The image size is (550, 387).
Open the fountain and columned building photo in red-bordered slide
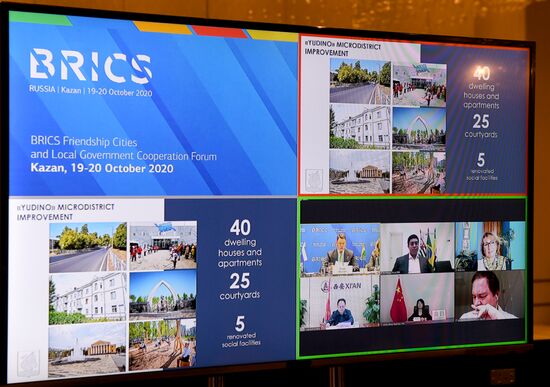(x=360, y=172)
